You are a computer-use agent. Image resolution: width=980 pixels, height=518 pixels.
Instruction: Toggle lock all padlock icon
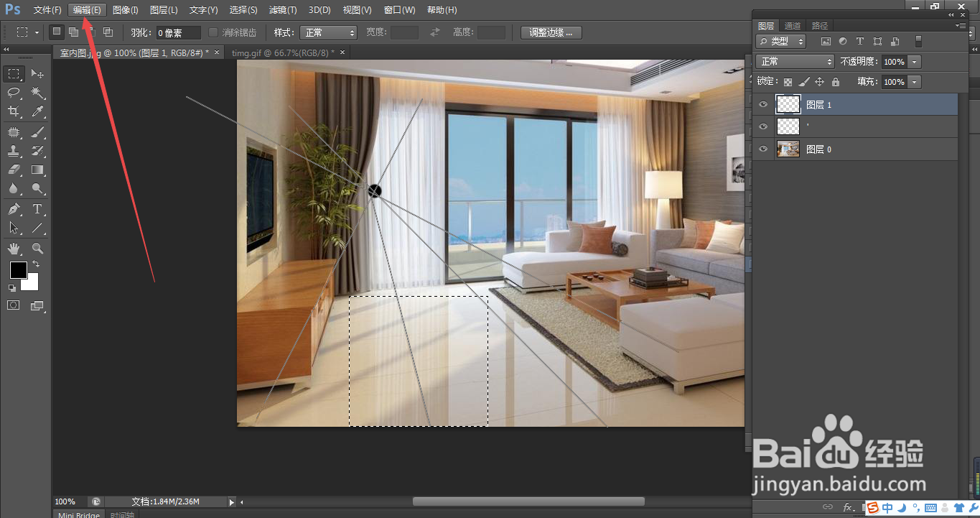click(x=836, y=82)
